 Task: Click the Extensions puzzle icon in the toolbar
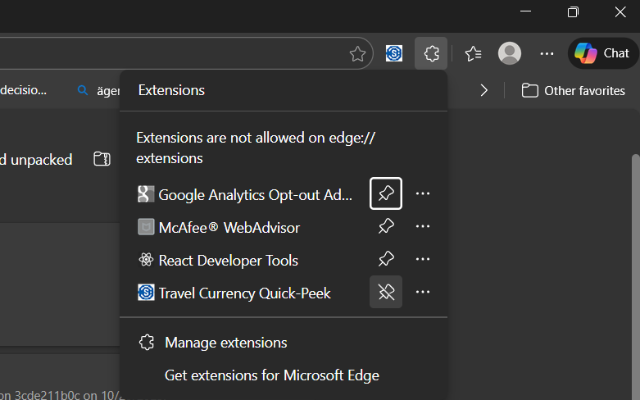tap(431, 54)
